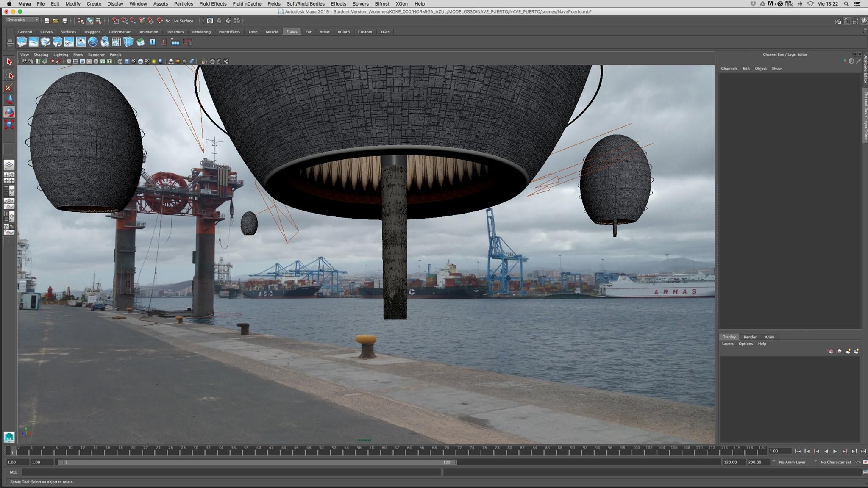Open the No Character Set dropdown arrow

[x=815, y=462]
